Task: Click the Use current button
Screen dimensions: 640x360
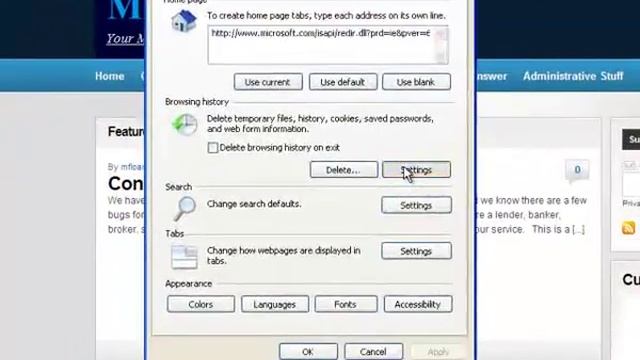Action: [268, 82]
